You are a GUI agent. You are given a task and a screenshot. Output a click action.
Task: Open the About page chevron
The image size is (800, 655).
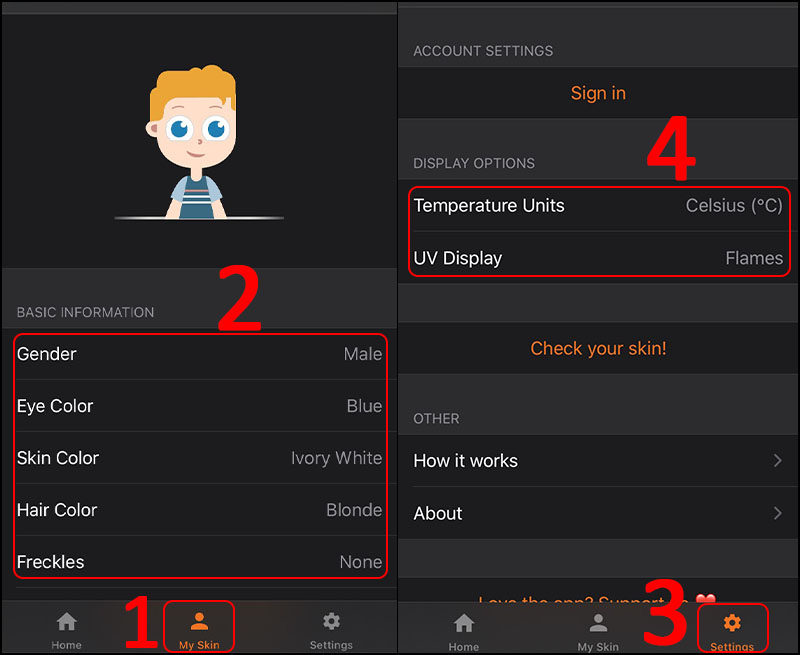click(777, 513)
